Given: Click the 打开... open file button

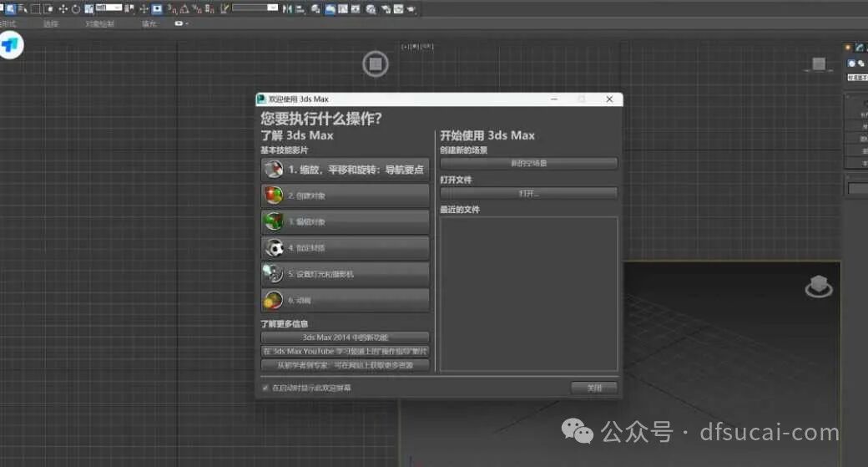Looking at the screenshot, I should [x=528, y=193].
